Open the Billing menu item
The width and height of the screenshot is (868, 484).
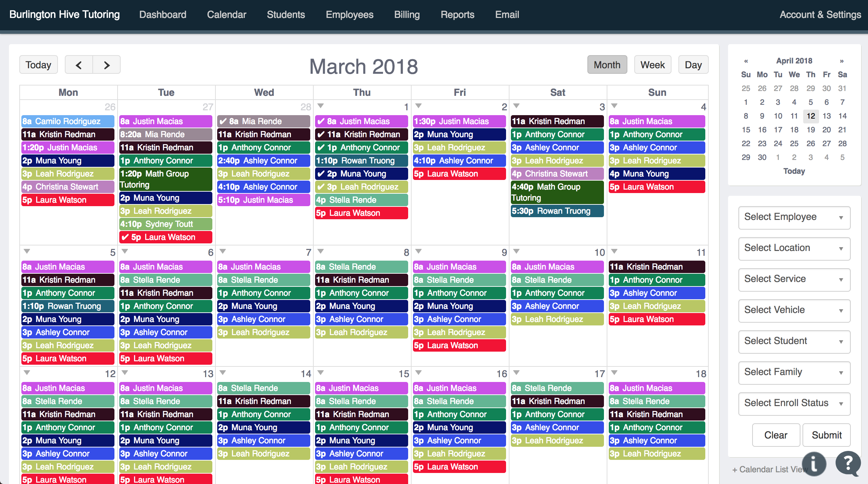(x=407, y=14)
